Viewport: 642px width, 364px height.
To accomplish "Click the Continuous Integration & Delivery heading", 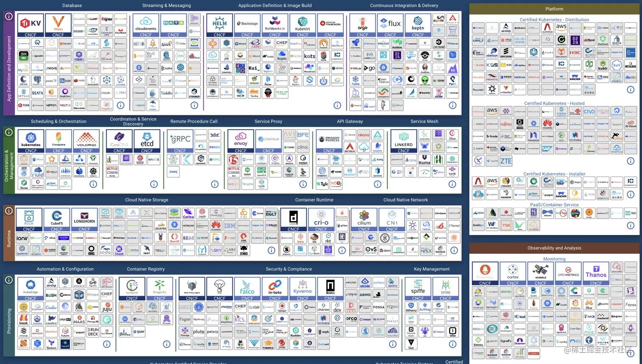I will [x=404, y=6].
